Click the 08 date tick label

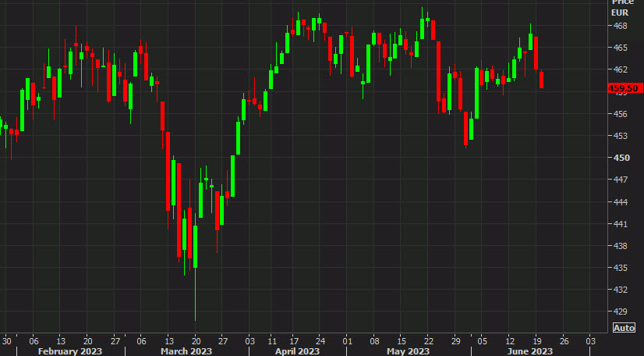(374, 341)
